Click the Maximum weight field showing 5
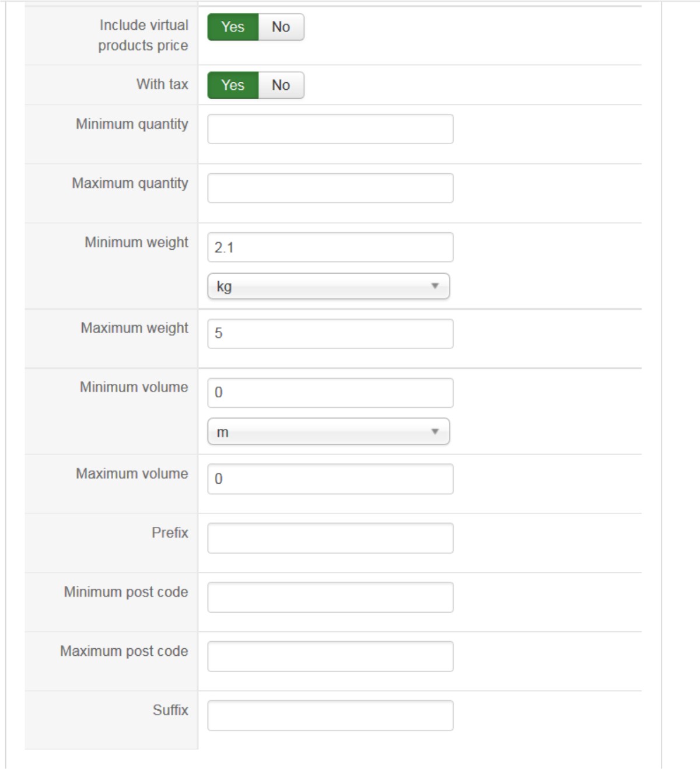Screen dimensions: 700x769 pyautogui.click(x=330, y=334)
